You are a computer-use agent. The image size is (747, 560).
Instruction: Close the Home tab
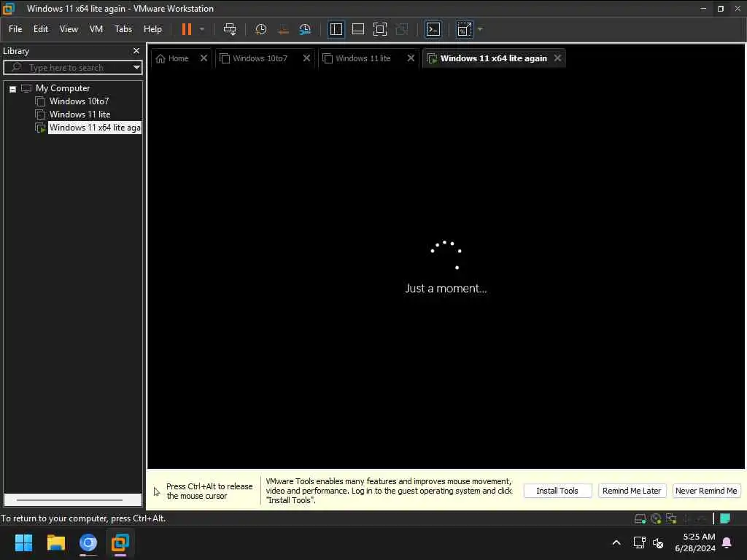[204, 58]
